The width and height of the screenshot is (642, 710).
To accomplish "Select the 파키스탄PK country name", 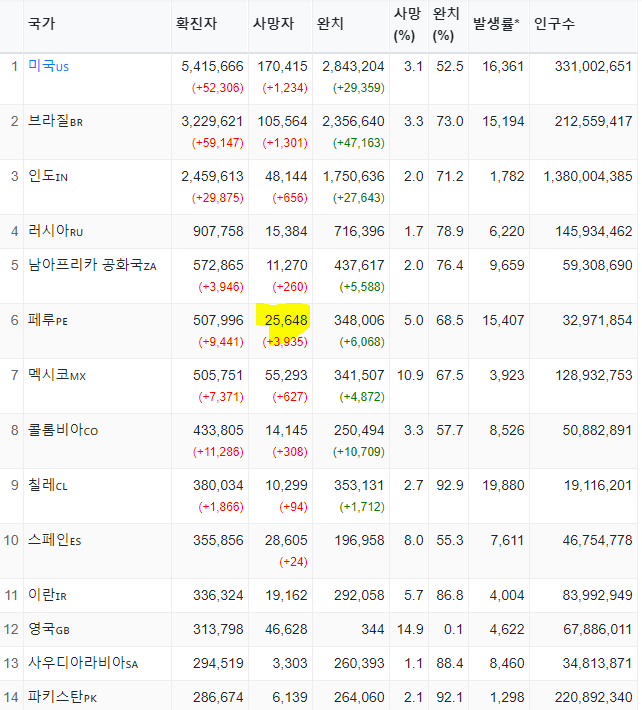I will point(62,697).
